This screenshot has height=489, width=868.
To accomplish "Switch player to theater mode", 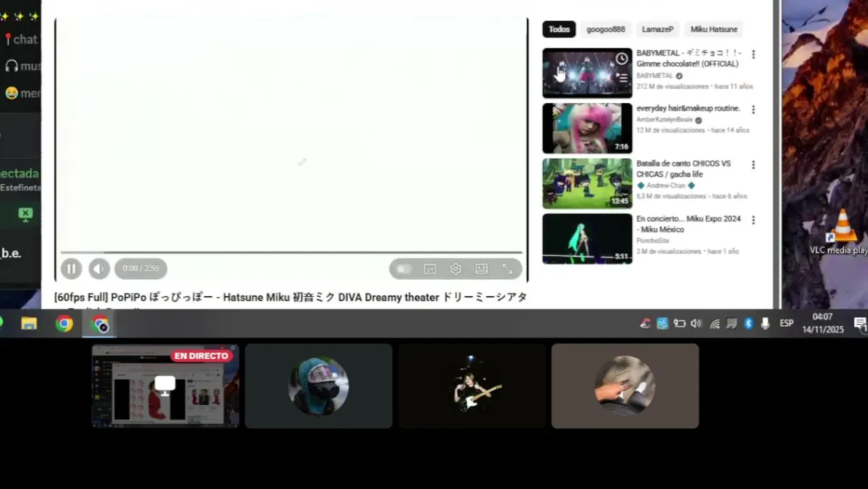I will [482, 269].
